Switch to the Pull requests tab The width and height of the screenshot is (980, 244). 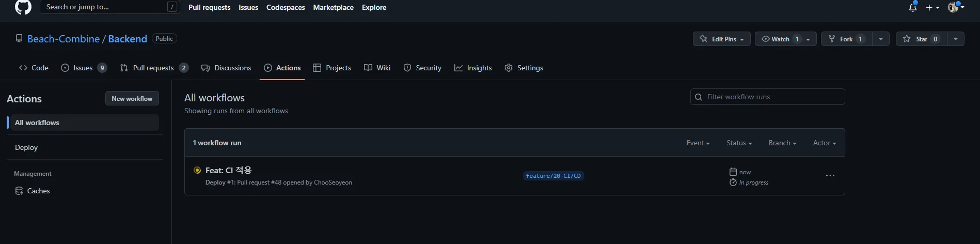pos(153,68)
